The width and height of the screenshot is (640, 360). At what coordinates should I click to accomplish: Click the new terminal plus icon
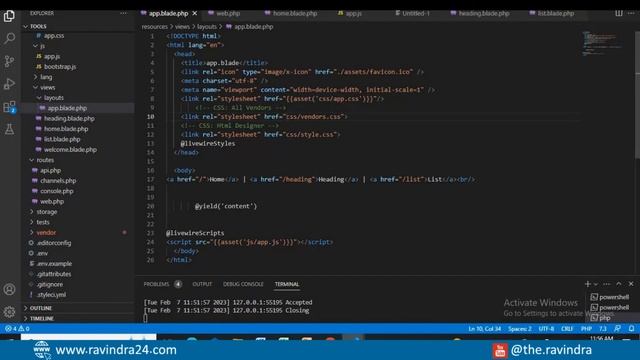click(587, 284)
